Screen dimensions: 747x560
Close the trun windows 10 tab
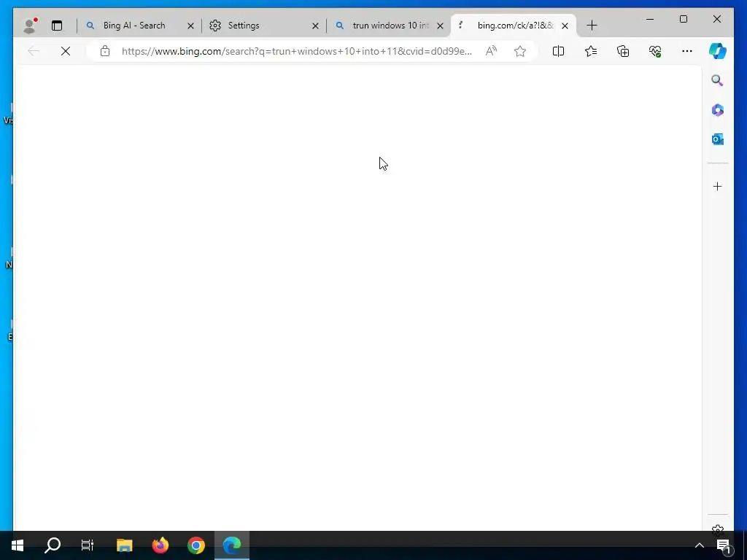[x=440, y=26]
